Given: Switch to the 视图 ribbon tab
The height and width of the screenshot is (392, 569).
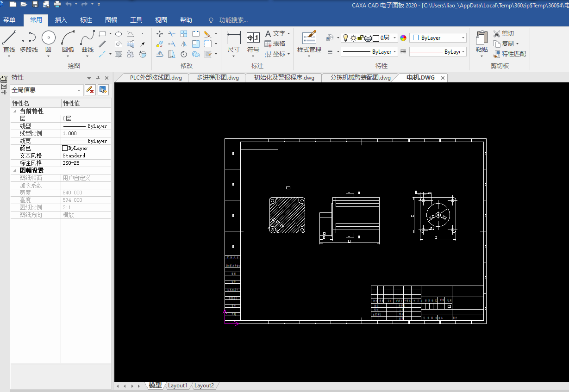Looking at the screenshot, I should (x=161, y=20).
